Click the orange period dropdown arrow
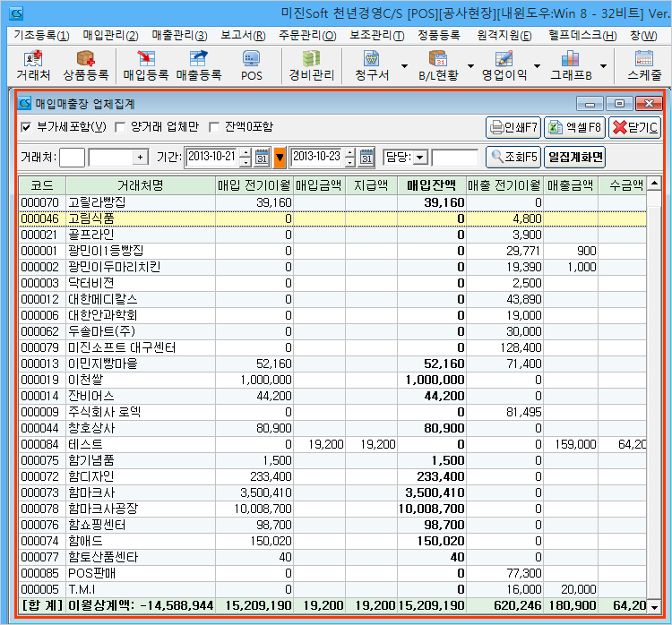The image size is (672, 625). coord(280,158)
